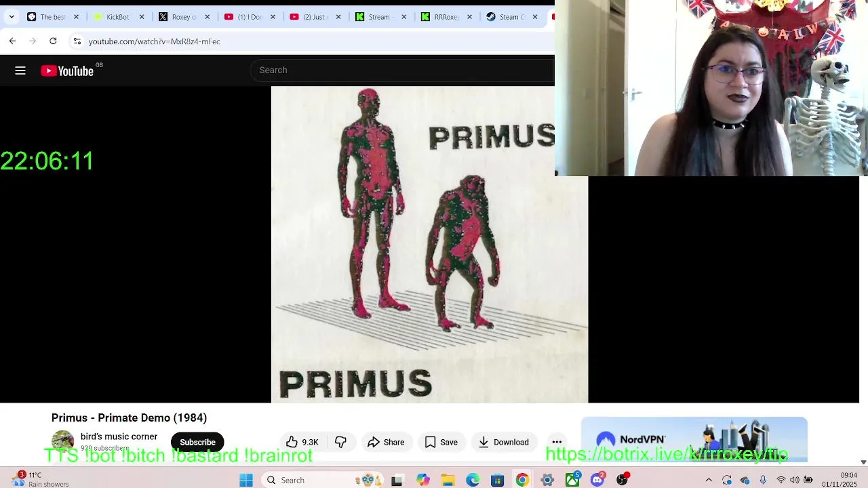Like the video with thumbs up

click(302, 442)
